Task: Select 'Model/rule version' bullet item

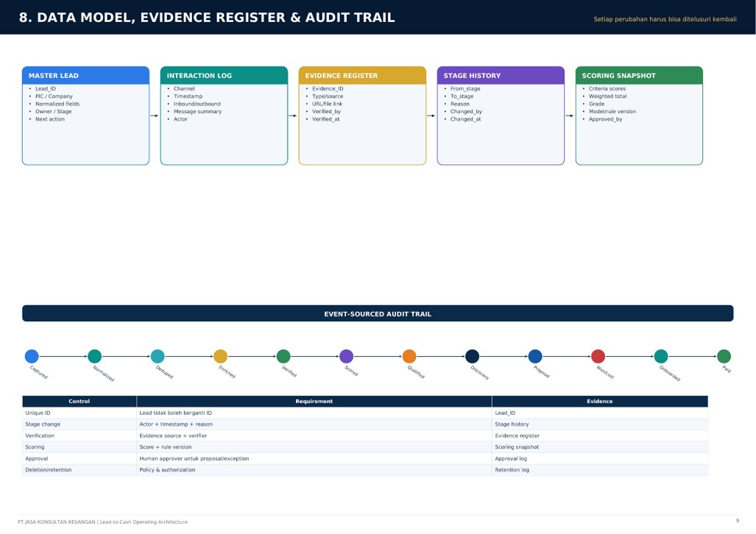Action: point(612,111)
